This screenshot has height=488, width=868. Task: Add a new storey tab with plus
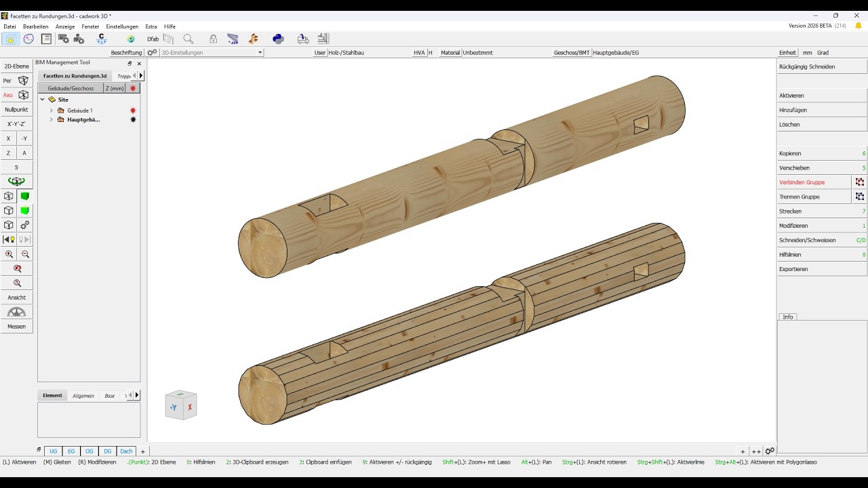[x=143, y=451]
